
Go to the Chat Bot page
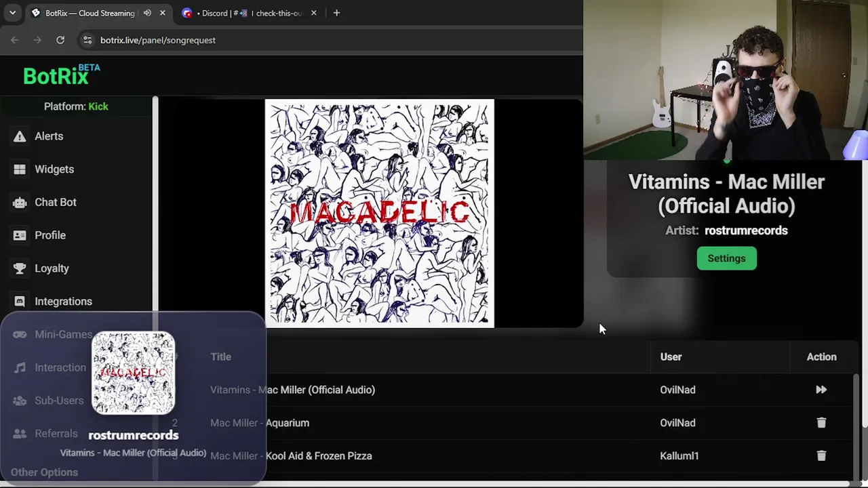[56, 202]
